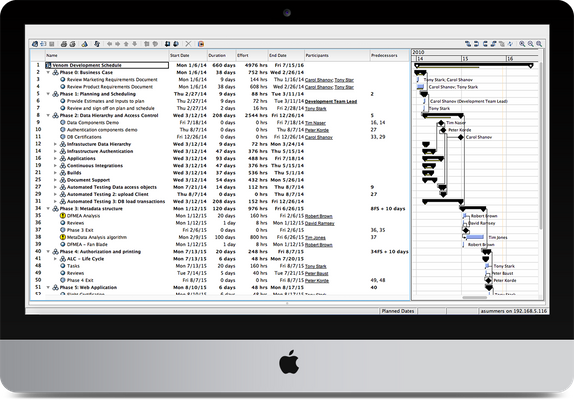
Task: Click the yellow warning icon on DFMEA Analysis
Action: [63, 216]
